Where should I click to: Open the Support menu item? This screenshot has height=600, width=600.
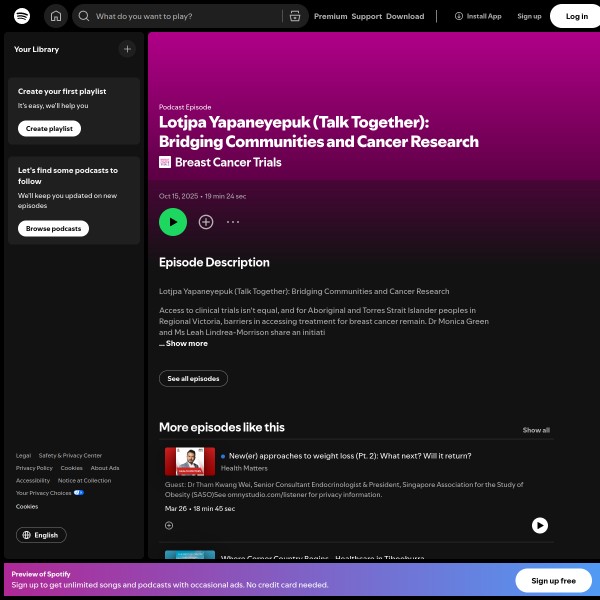(x=366, y=16)
